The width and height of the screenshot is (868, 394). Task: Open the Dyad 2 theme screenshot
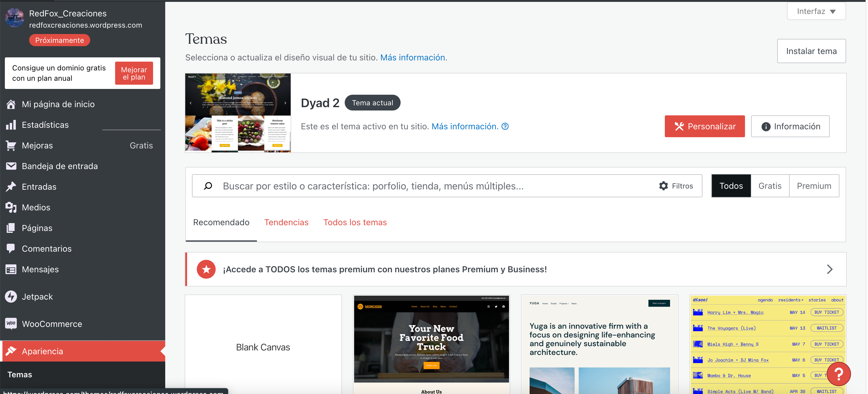[238, 113]
